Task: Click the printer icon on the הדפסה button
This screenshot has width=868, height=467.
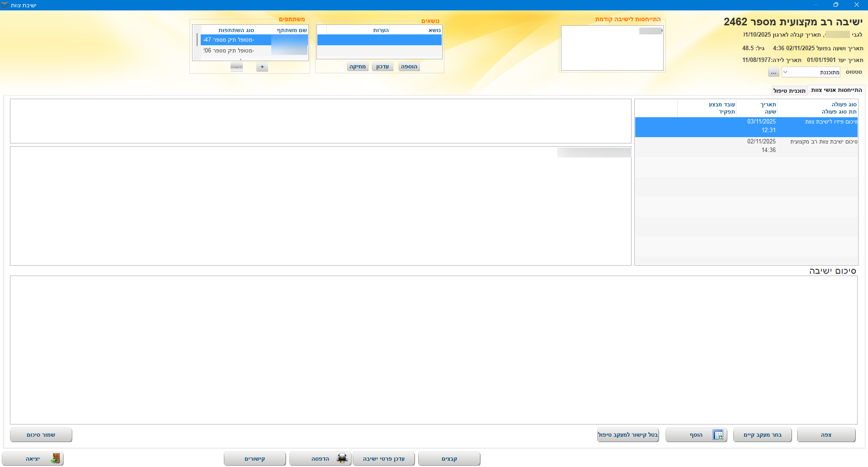Action: pos(342,458)
